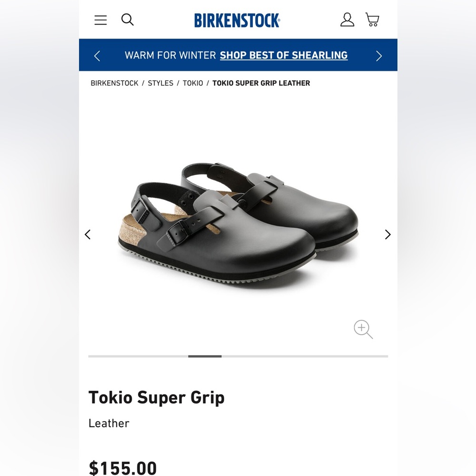
Task: Show previous product photo using left arrow
Action: click(x=88, y=234)
